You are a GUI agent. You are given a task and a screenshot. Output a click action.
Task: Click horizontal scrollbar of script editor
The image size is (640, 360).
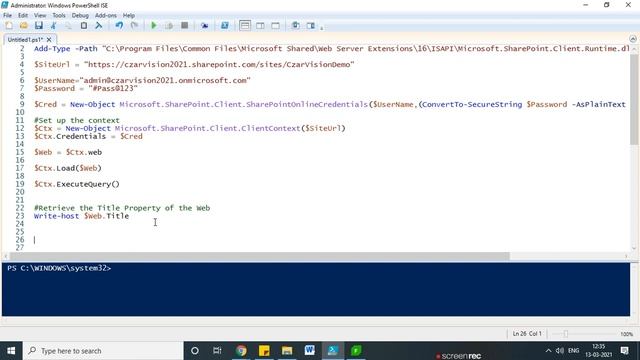[259, 256]
